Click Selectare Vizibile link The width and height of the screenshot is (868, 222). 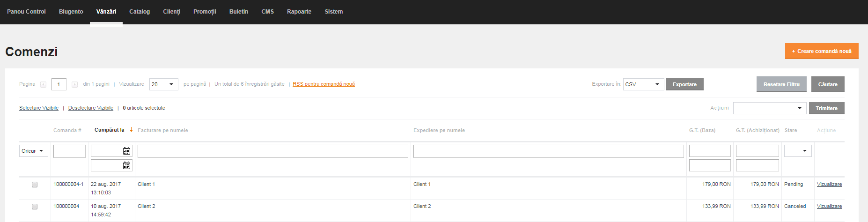[39, 108]
